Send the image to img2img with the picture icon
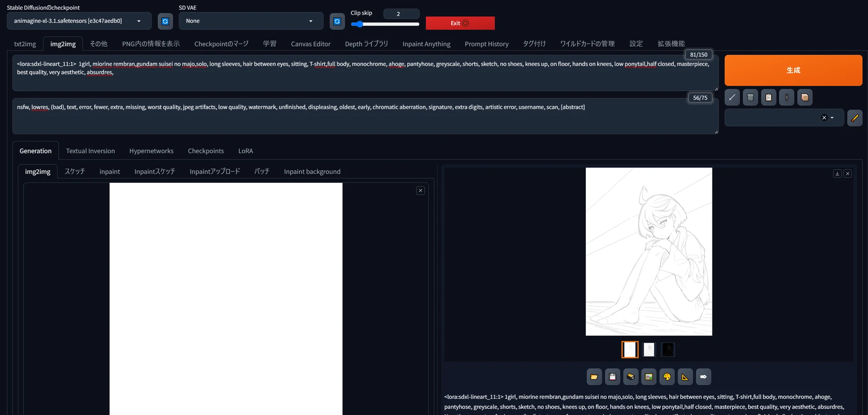 (x=649, y=377)
